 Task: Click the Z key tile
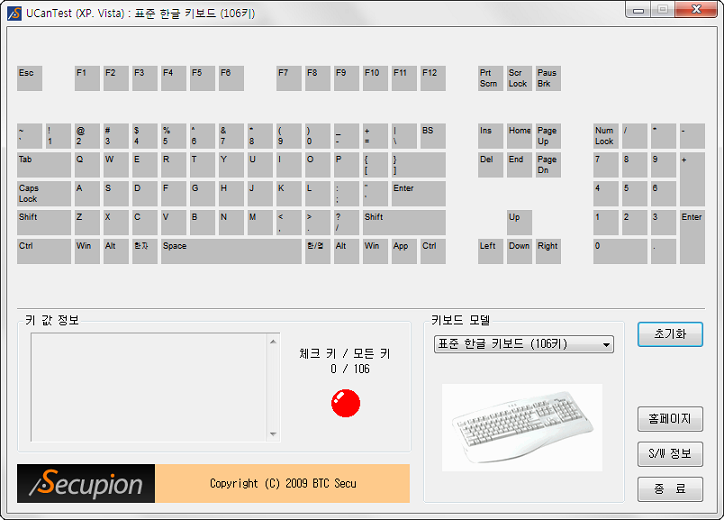[87, 223]
